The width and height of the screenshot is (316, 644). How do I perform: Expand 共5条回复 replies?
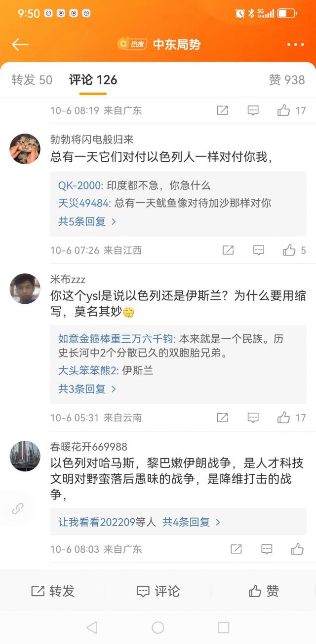(87, 221)
